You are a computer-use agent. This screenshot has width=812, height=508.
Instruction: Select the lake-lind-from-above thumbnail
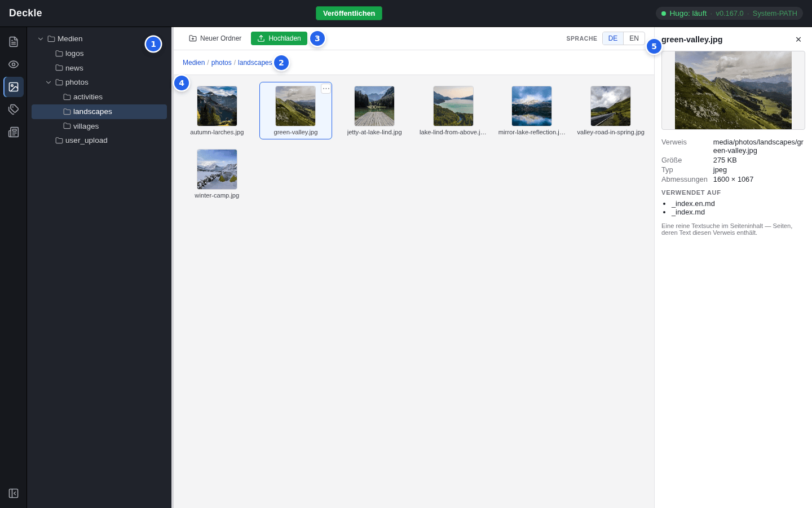click(453, 106)
